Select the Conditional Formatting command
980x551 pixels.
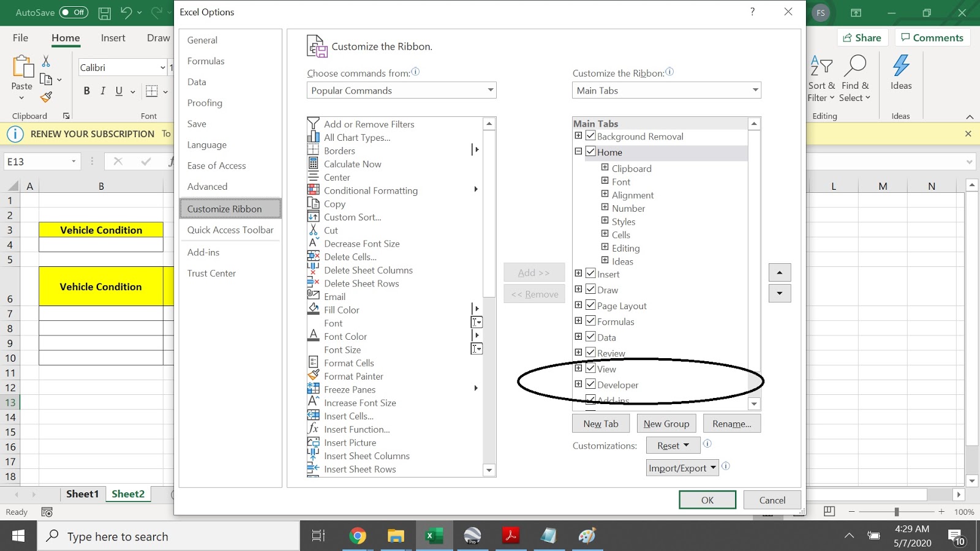pos(370,190)
